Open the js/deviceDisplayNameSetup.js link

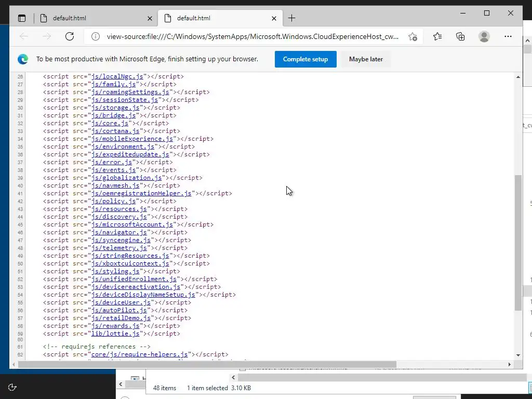pos(143,295)
